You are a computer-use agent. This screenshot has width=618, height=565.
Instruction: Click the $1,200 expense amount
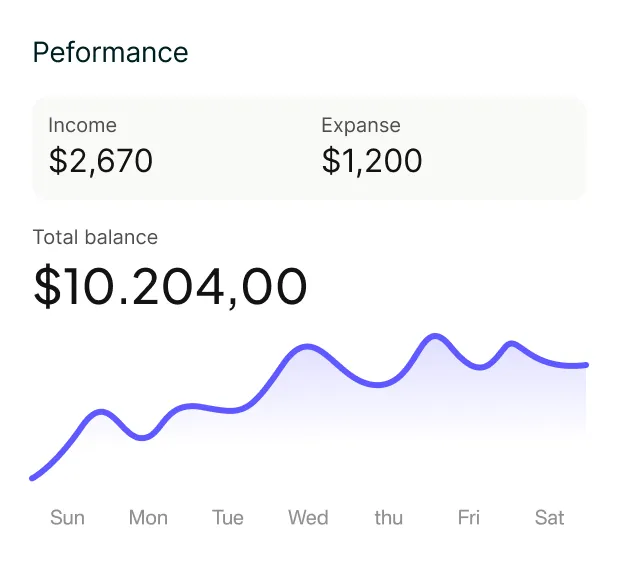(372, 160)
